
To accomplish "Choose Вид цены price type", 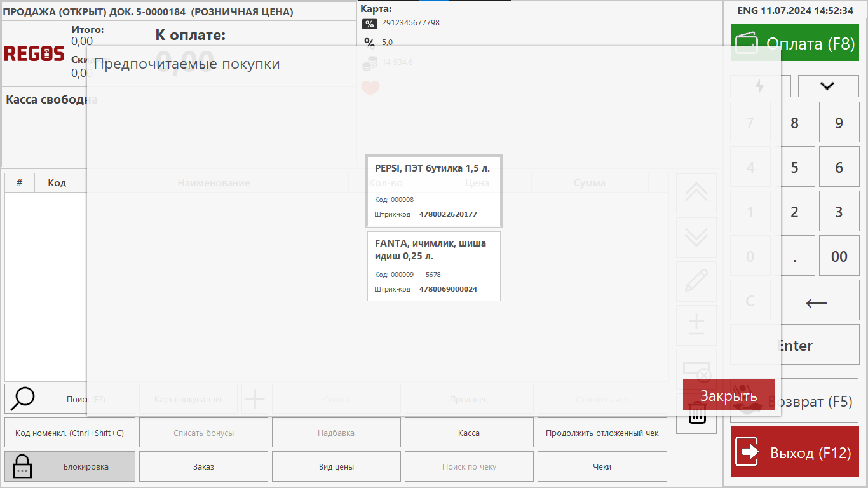I will (x=336, y=467).
